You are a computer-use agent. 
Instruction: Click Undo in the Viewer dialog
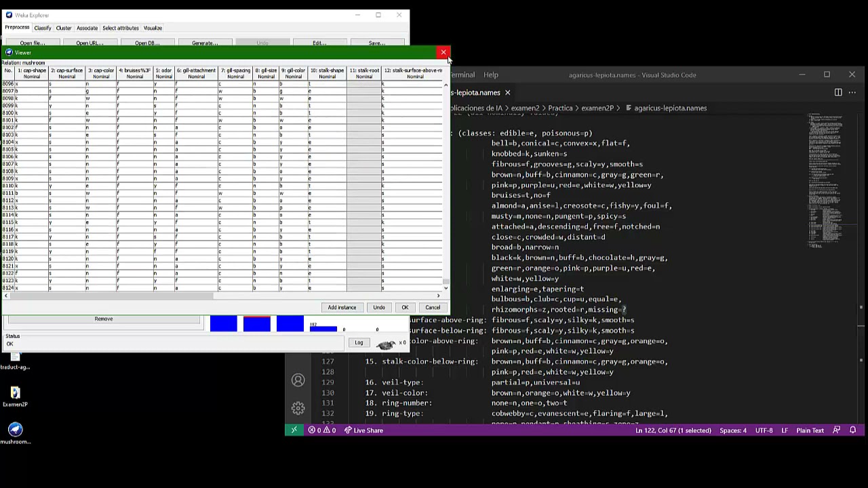pos(378,308)
